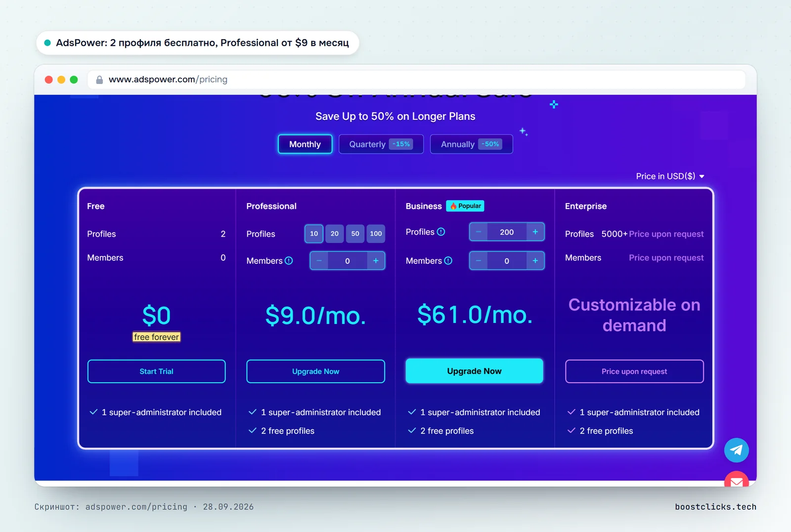Click Professional Members value field
This screenshot has height=532, width=791.
click(348, 260)
